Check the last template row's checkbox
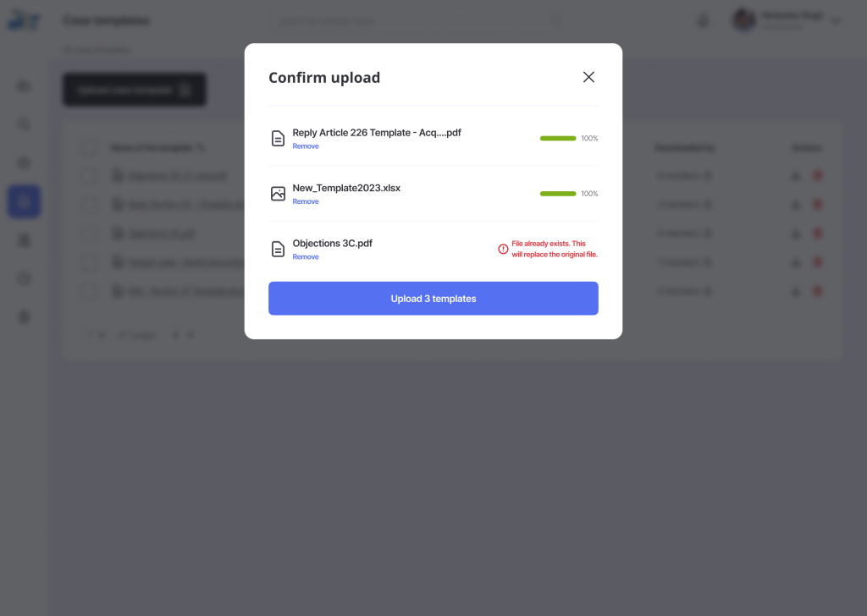867x616 pixels. coord(90,291)
